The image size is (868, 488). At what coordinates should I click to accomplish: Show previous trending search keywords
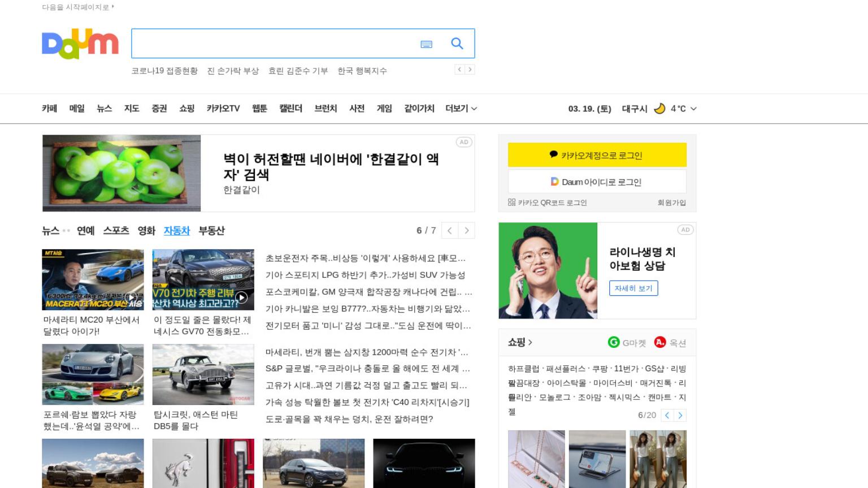(460, 69)
